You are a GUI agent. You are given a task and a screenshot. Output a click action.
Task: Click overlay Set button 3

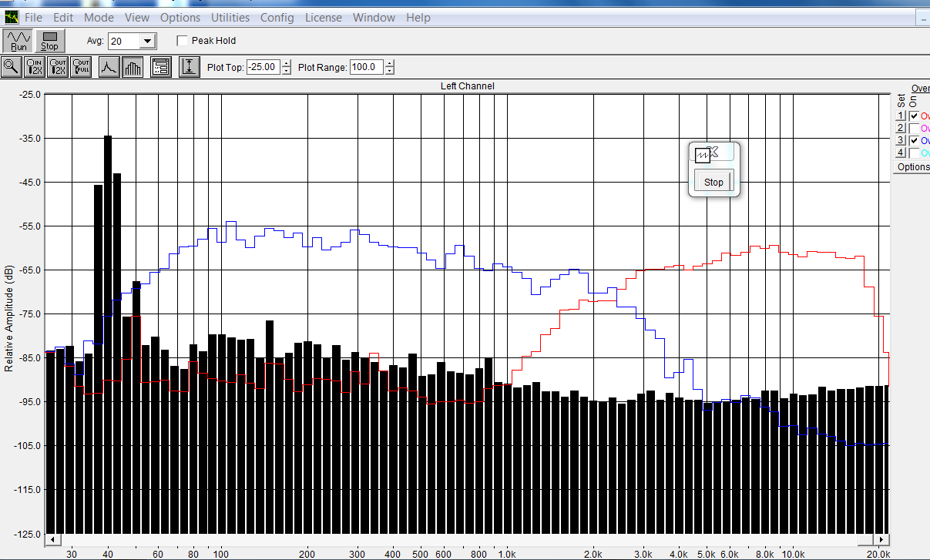[901, 140]
